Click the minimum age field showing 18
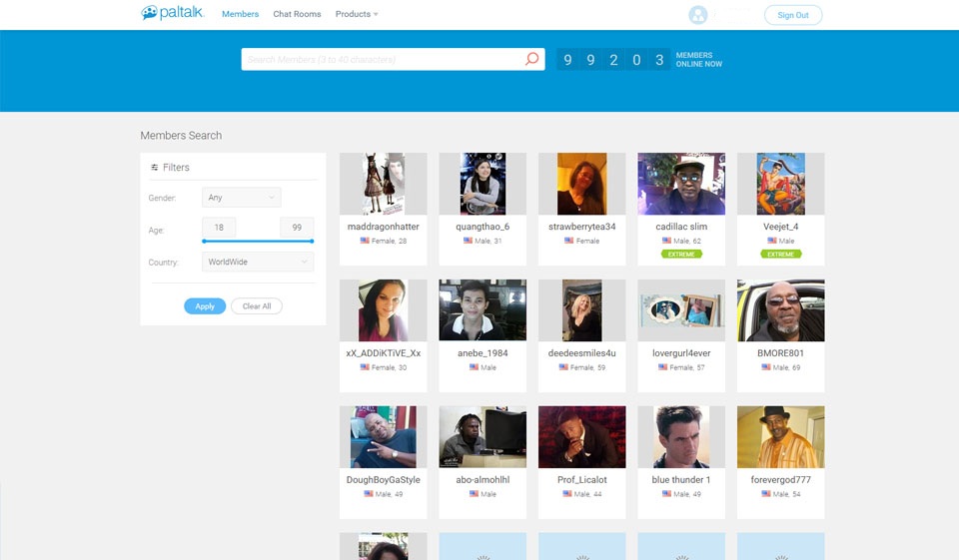The image size is (959, 560). (x=219, y=228)
